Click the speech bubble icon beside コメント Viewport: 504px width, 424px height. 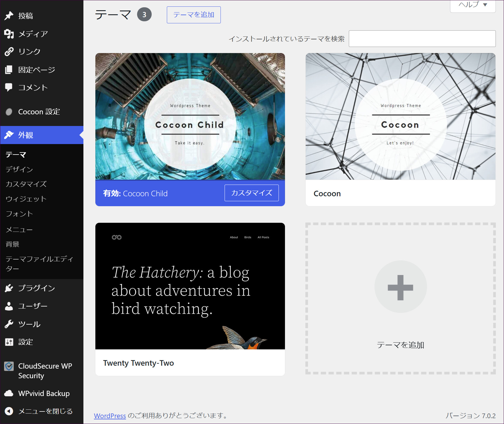click(x=9, y=87)
